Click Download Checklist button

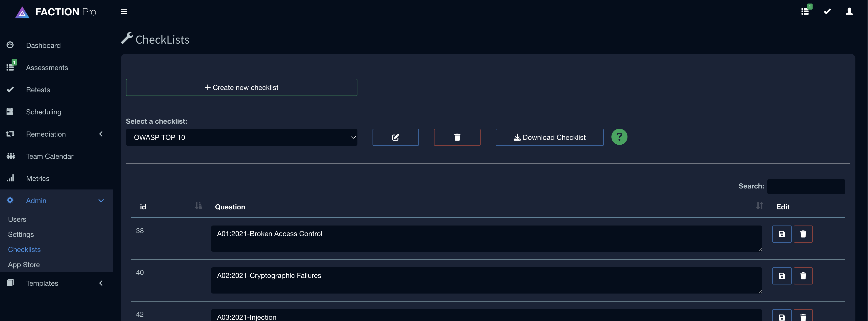[549, 137]
